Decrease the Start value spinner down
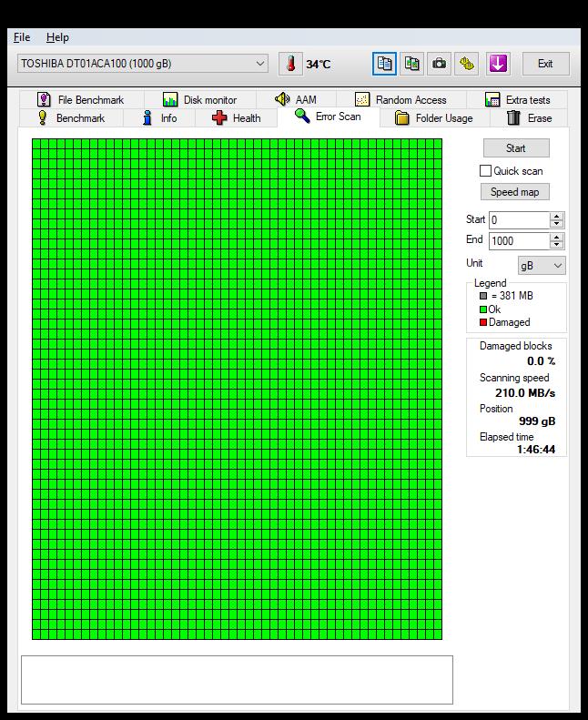 pyautogui.click(x=557, y=224)
